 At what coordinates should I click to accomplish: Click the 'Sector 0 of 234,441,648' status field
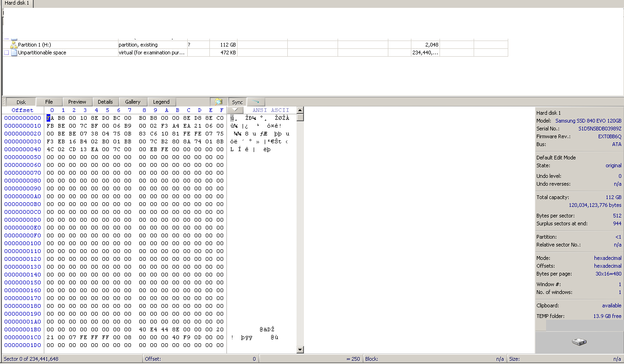click(x=71, y=359)
